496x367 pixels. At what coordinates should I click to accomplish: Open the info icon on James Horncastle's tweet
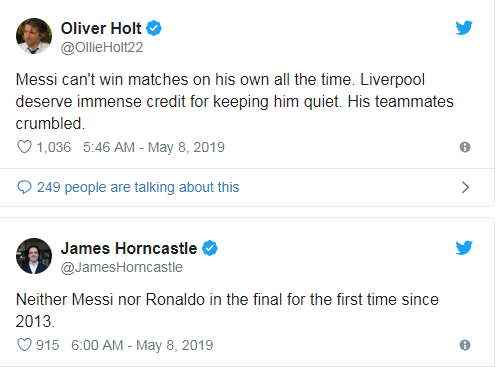pyautogui.click(x=465, y=345)
